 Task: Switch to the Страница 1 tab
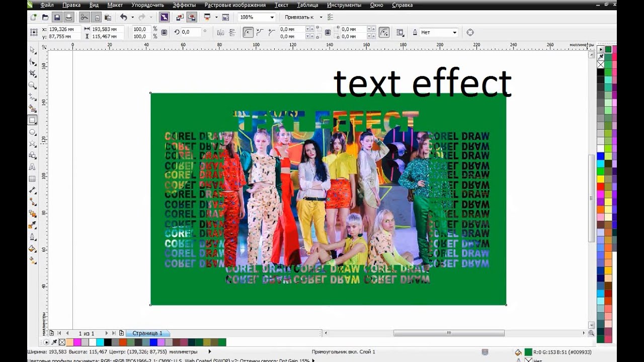point(147,333)
